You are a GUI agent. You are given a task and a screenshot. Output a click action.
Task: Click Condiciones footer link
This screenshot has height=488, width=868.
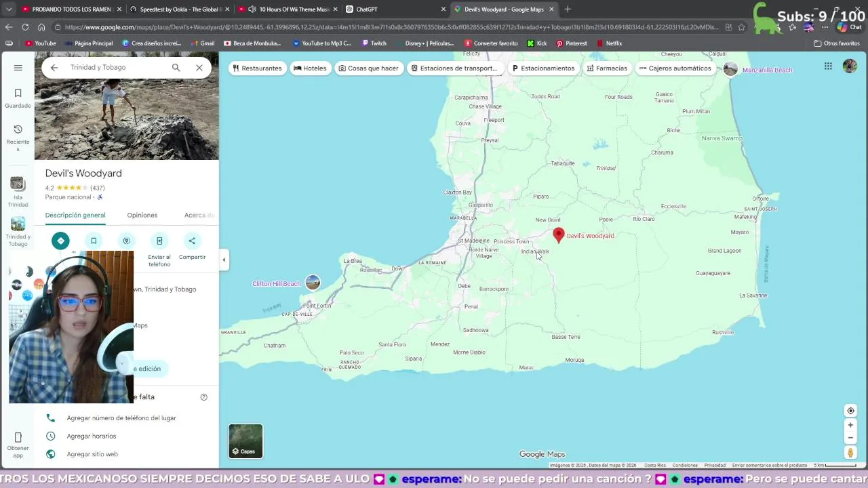(x=685, y=466)
